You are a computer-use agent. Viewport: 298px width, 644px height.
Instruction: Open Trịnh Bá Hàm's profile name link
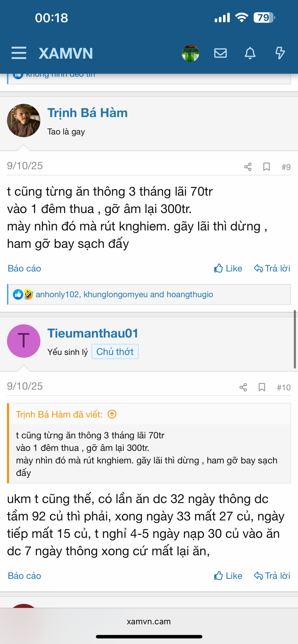(87, 113)
